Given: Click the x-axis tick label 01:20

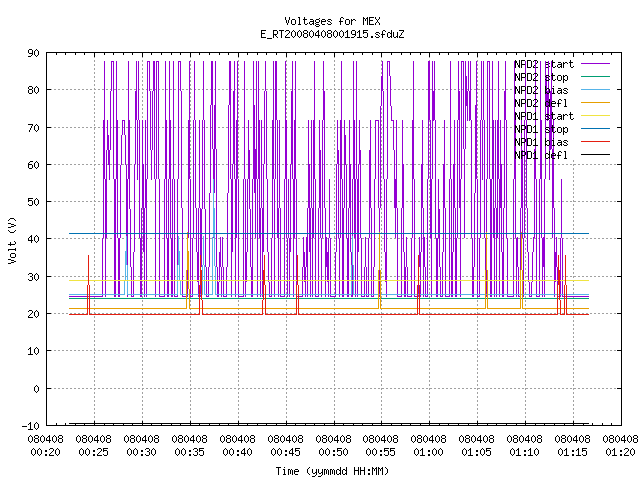Looking at the screenshot, I should [620, 452].
